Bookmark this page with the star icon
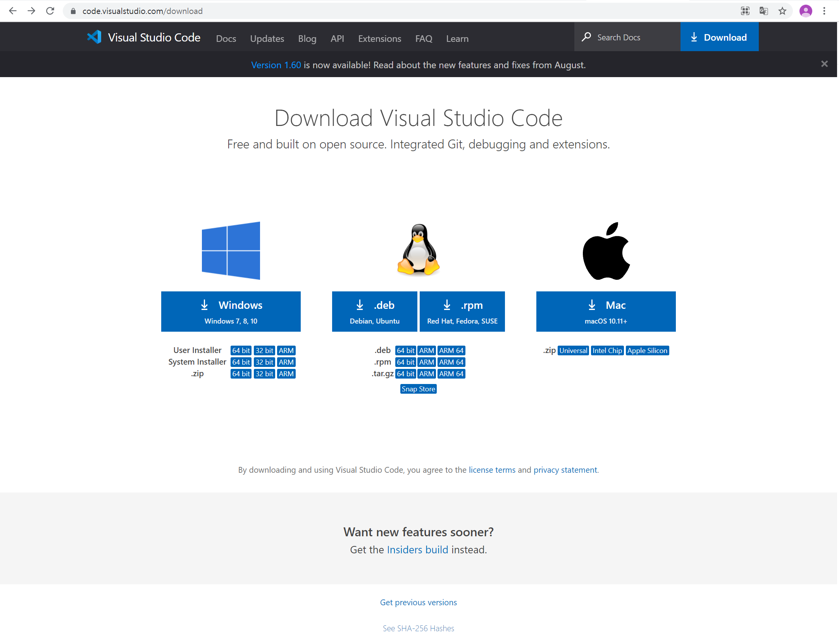 pos(782,11)
